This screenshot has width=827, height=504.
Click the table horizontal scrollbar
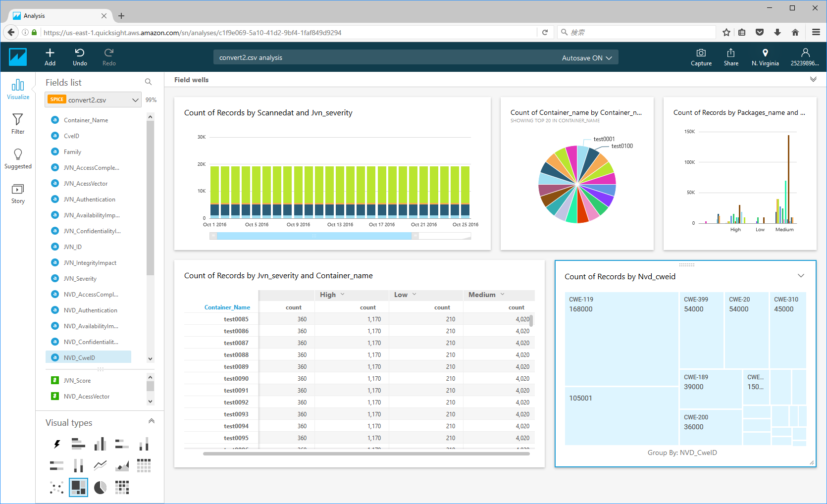click(x=366, y=454)
